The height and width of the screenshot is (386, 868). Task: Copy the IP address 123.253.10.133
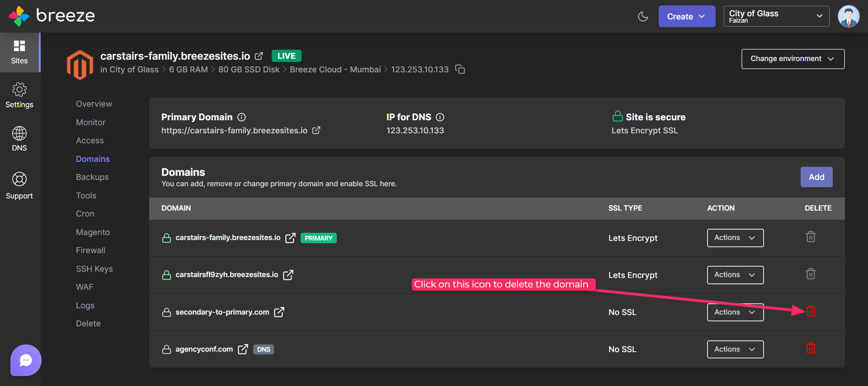[460, 69]
